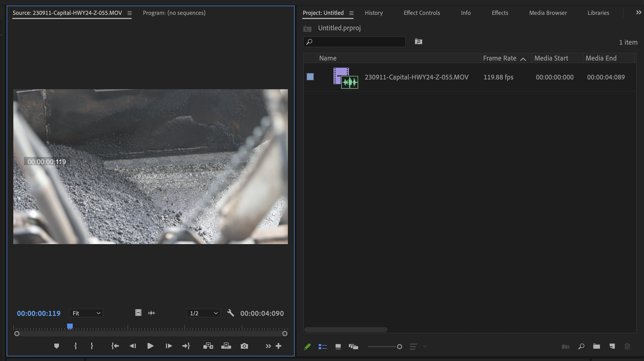Switch to the Effects tab

pyautogui.click(x=499, y=13)
